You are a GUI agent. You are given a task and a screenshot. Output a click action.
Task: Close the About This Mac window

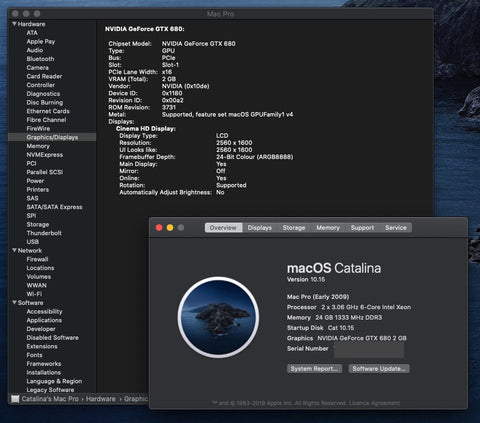pyautogui.click(x=159, y=228)
